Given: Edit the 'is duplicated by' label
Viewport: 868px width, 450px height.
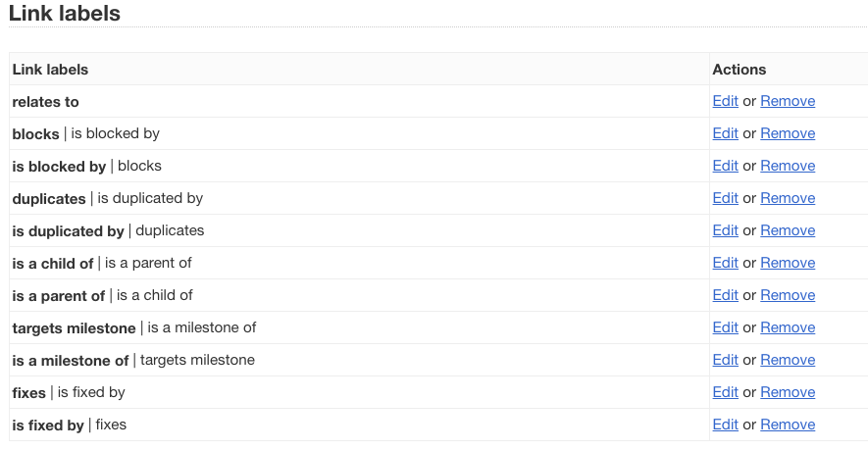Looking at the screenshot, I should tap(725, 230).
